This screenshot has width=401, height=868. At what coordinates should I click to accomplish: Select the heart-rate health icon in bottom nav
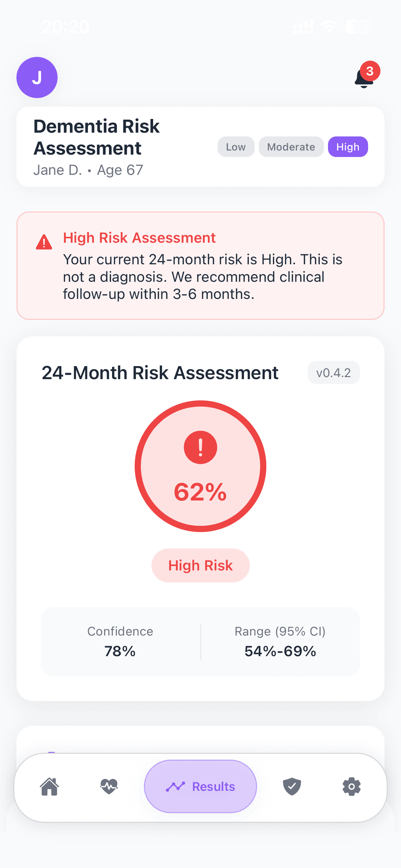108,787
